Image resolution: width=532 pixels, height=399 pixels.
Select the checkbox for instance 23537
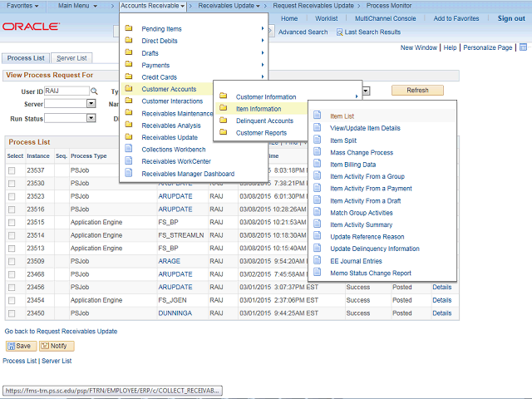[12, 170]
